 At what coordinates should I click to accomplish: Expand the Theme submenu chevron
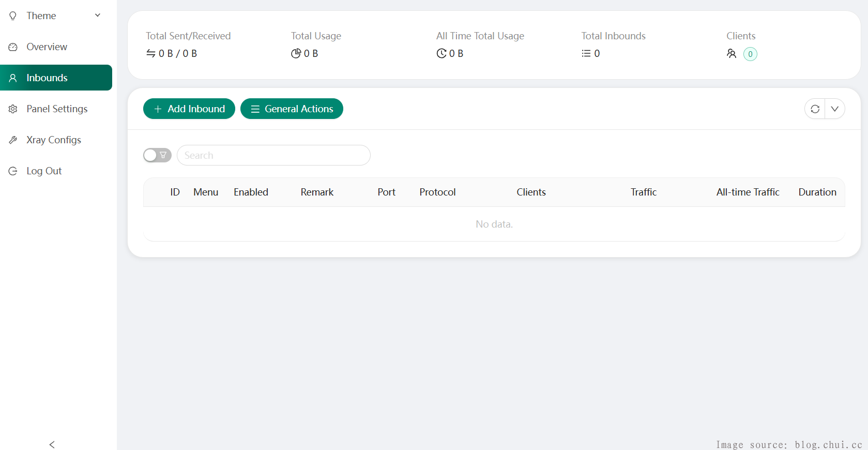click(x=98, y=16)
